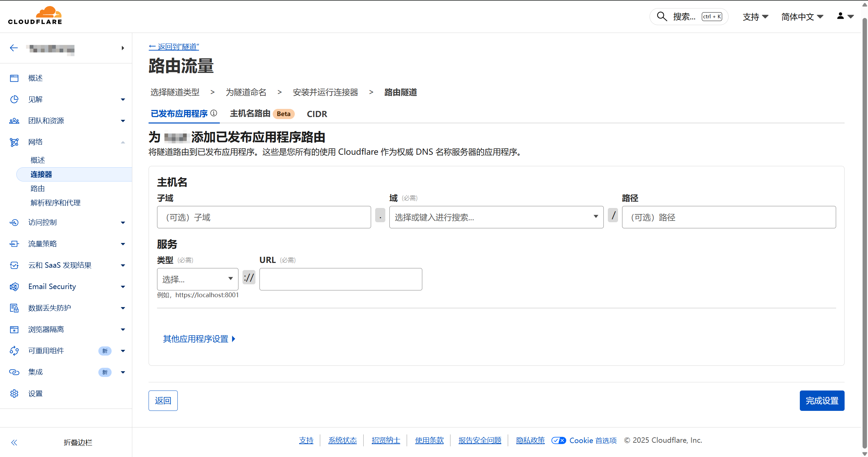Screen dimensions: 868x457
Task: Click the info icon beside 已发布应用程序
Action: coord(214,113)
